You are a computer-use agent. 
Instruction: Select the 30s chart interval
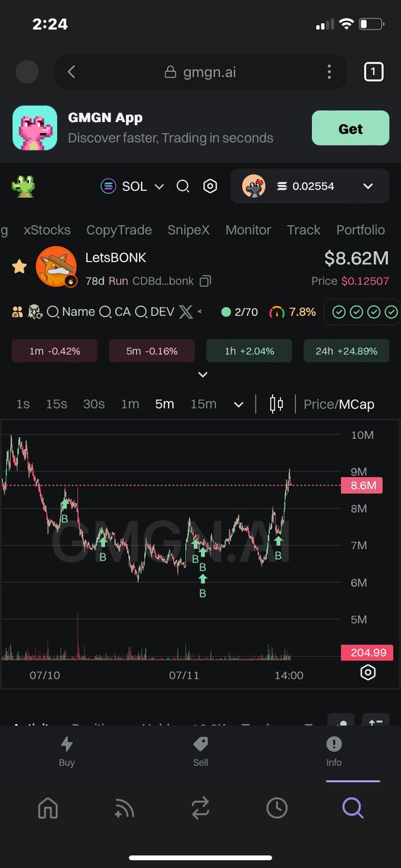coord(93,404)
